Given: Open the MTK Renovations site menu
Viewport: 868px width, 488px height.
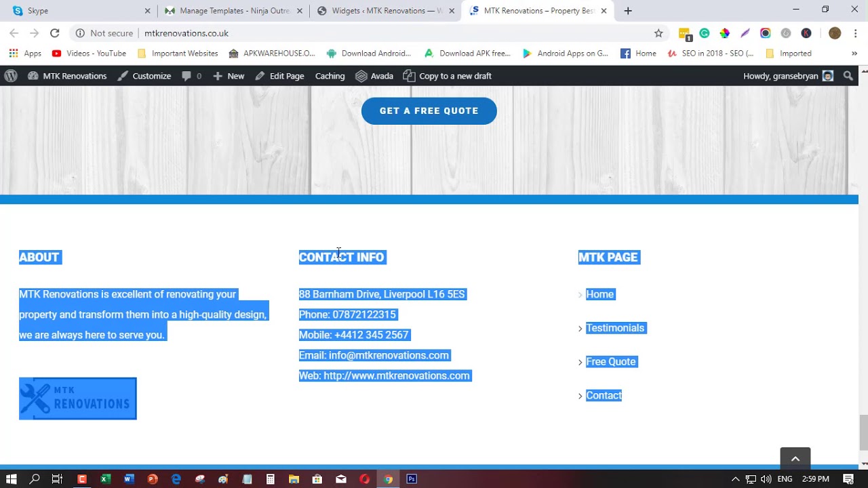Looking at the screenshot, I should 67,76.
